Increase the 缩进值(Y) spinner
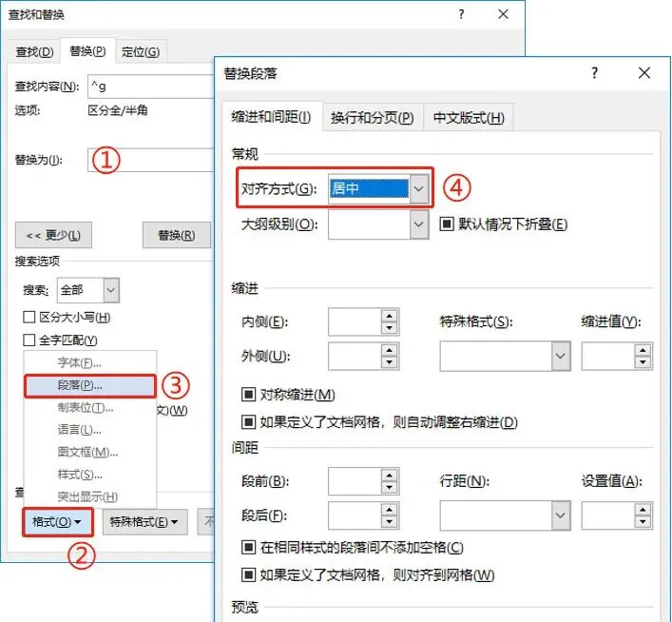The image size is (672, 622). (x=643, y=350)
